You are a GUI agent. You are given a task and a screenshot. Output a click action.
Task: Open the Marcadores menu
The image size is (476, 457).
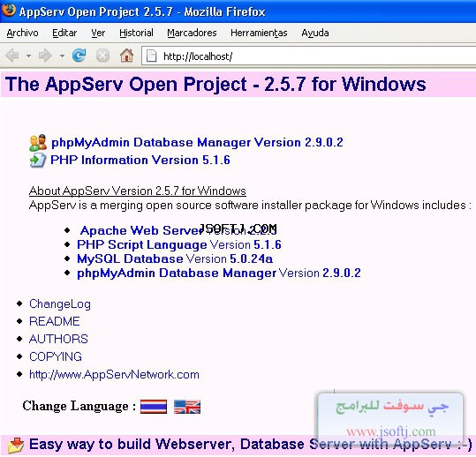point(192,33)
